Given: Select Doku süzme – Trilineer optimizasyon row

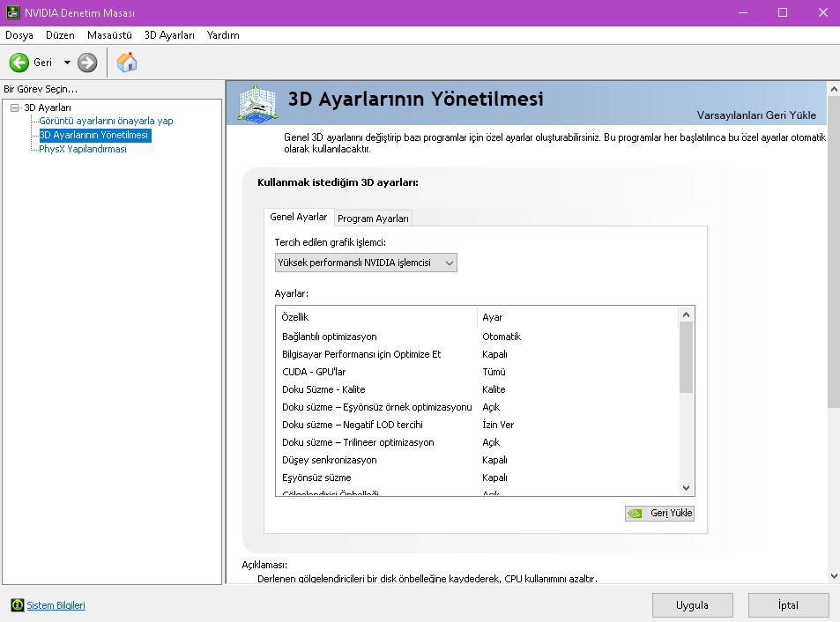Looking at the screenshot, I should pos(477,442).
